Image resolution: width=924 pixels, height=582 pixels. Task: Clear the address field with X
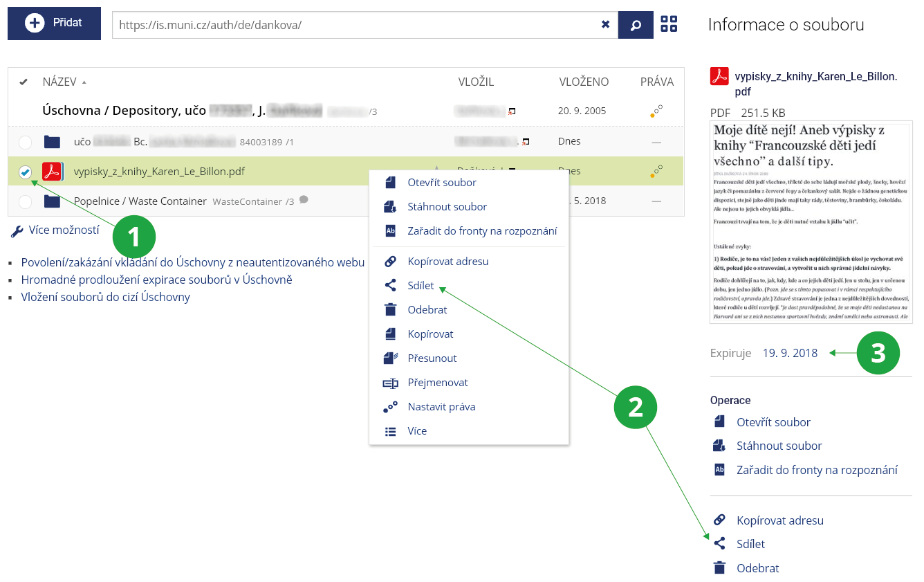point(605,24)
